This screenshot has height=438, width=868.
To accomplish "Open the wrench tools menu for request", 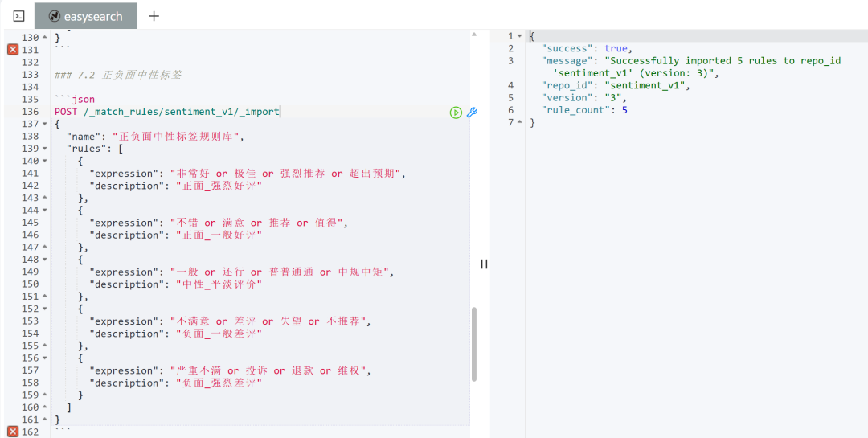I will (473, 113).
